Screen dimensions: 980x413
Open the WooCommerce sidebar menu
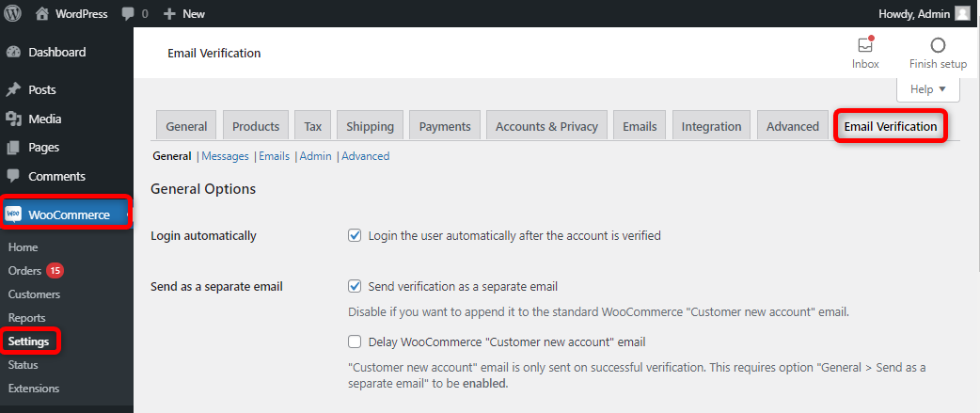pos(66,214)
